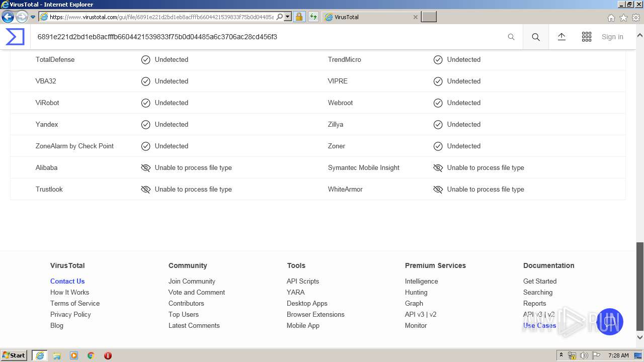Click the ZoneAlarm by Check Point row label
The height and width of the screenshot is (362, 644).
(74, 146)
